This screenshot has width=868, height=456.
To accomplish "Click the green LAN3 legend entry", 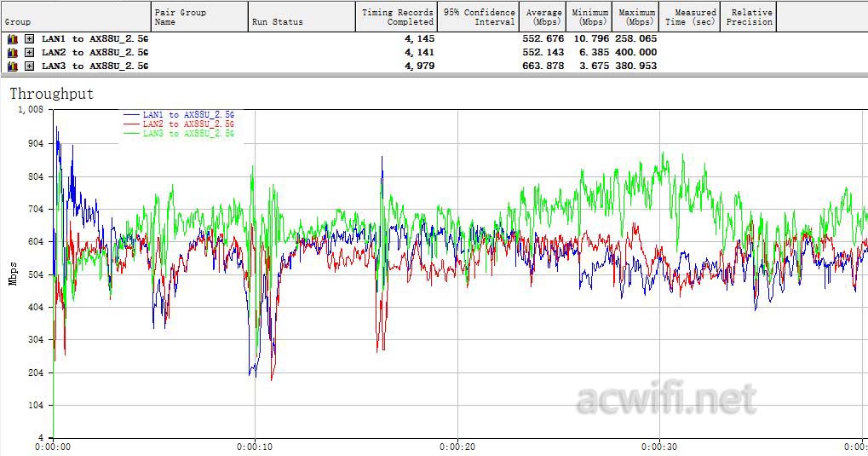I will click(x=187, y=134).
